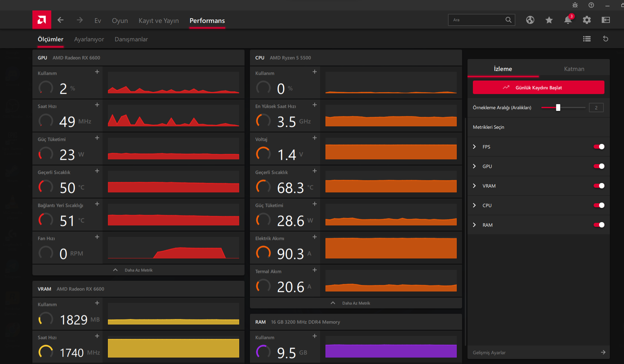Click the VRAM Kullanım yellow graph
Screen dimensions: 624x364
pyautogui.click(x=173, y=314)
